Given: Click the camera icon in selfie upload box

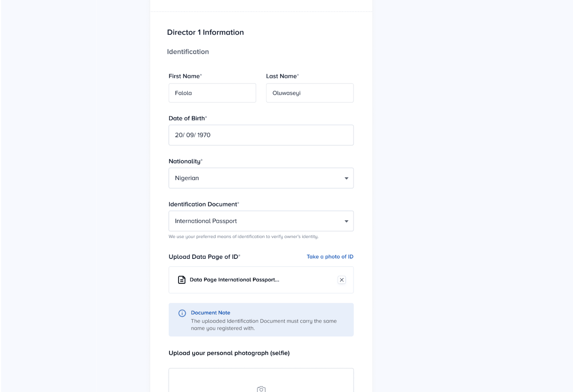Looking at the screenshot, I should 261,389.
